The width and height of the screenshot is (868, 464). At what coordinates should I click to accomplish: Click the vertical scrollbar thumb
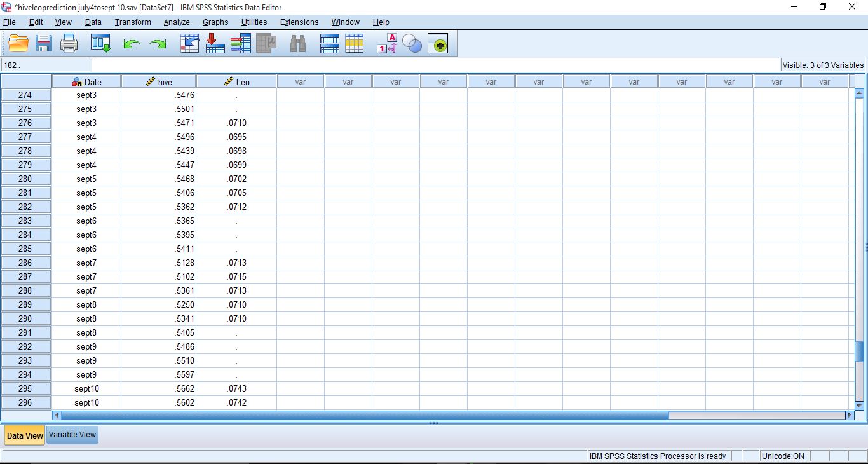[x=860, y=352]
